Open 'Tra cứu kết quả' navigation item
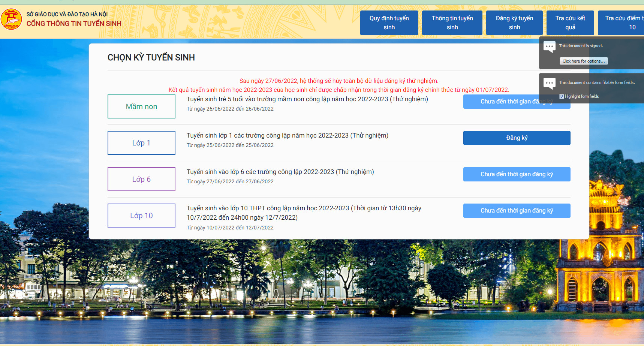 click(x=570, y=23)
